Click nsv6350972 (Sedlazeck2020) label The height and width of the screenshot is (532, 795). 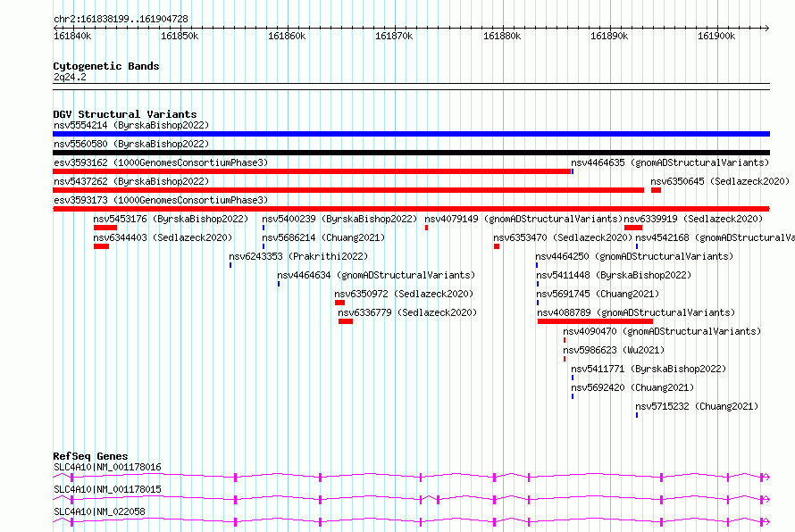click(404, 294)
